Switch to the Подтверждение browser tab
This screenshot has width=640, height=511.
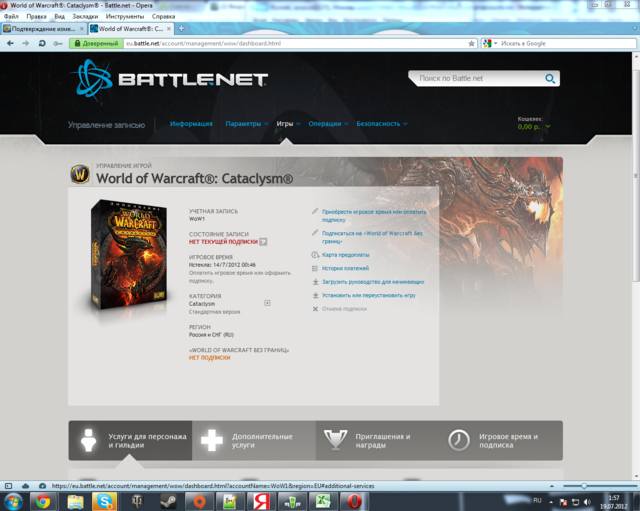[43, 29]
